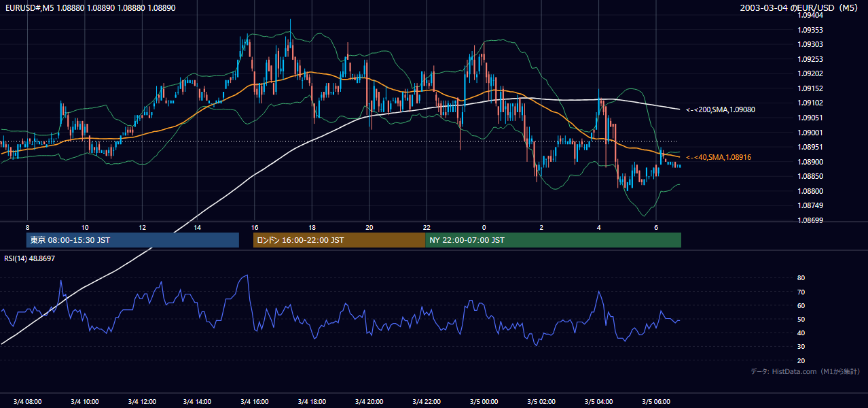Viewport: 868px width, 408px height.
Task: Click the 3/5 06:00 date label
Action: (x=655, y=401)
